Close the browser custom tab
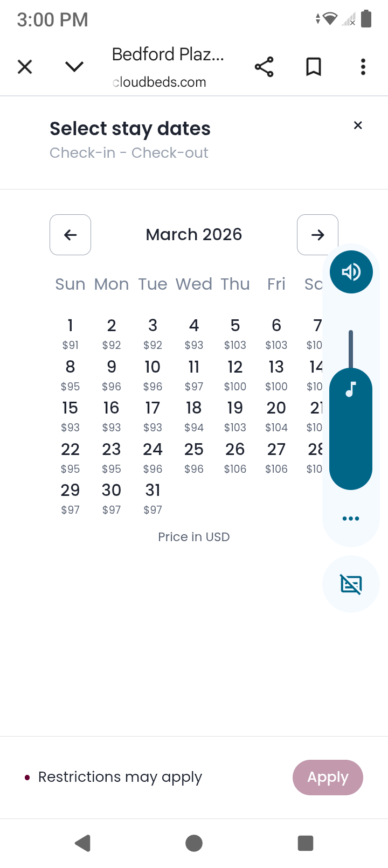 (x=25, y=67)
